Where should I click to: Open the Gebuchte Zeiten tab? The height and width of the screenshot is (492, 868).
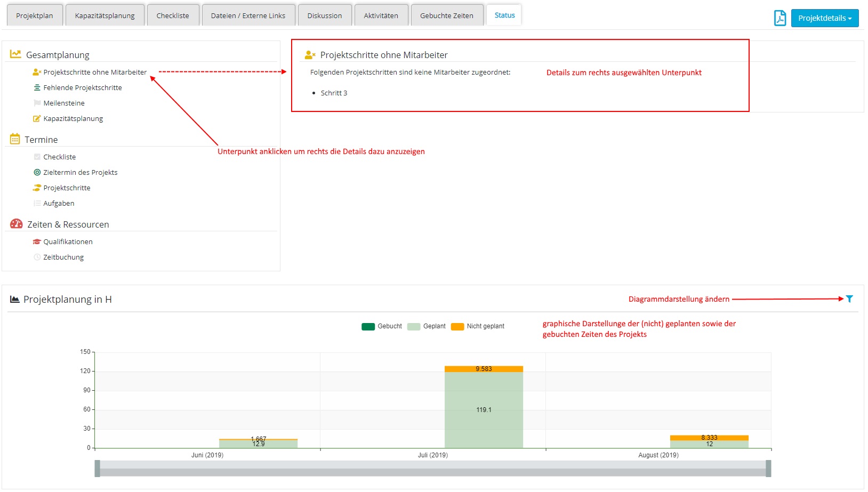tap(446, 15)
